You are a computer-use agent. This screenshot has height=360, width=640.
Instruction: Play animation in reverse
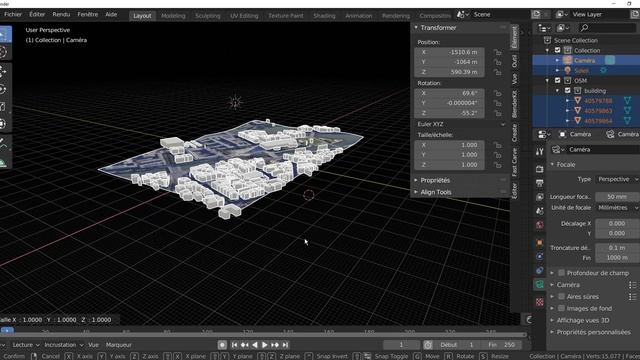255,345
